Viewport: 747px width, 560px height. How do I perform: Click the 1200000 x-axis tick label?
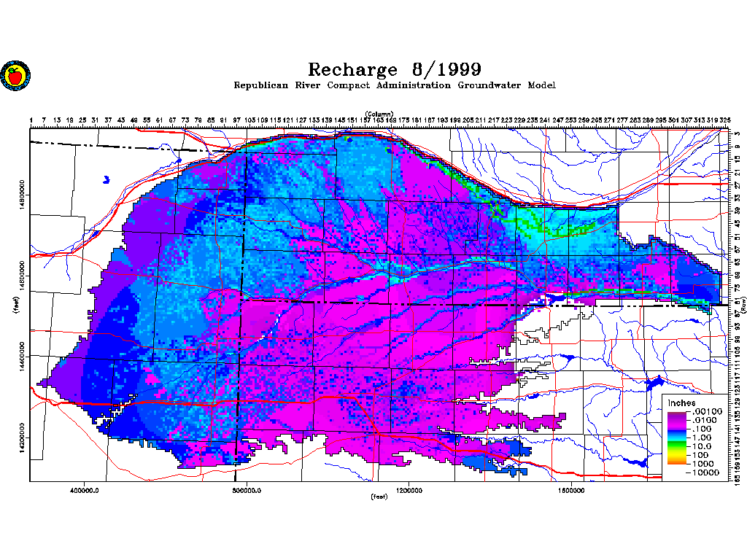409,490
